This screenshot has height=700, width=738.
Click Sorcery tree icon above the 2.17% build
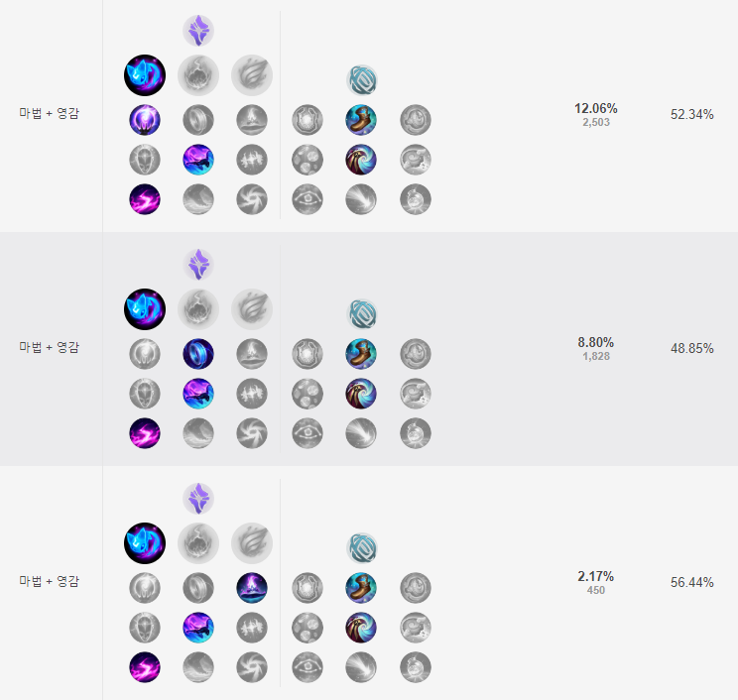[198, 498]
